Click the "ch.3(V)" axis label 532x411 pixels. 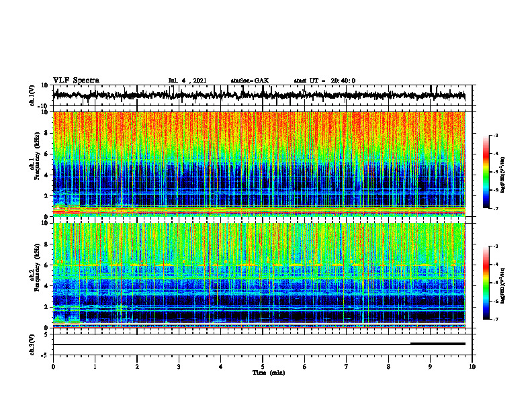(x=32, y=345)
